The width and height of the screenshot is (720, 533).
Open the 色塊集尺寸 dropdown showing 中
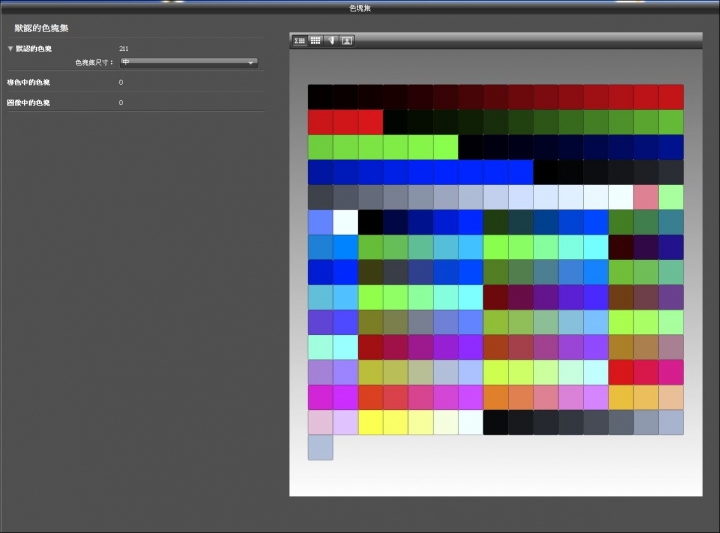189,62
